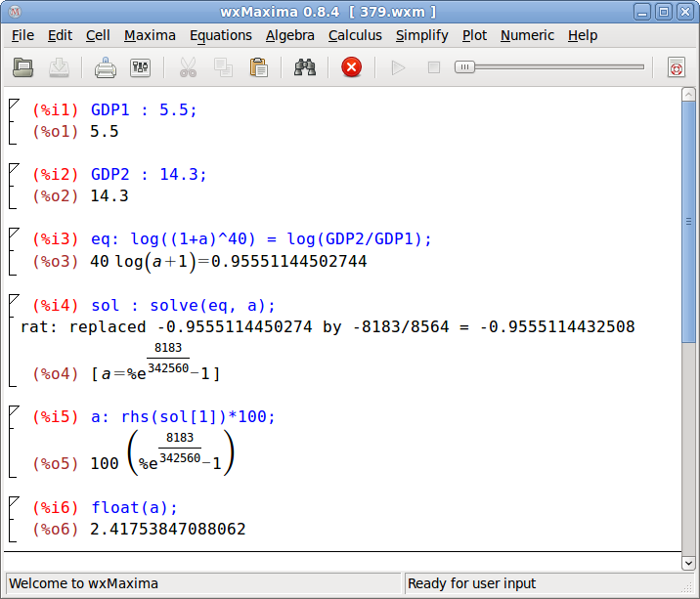Image resolution: width=700 pixels, height=599 pixels.
Task: Collapse the %i1 cell bracket
Action: tap(14, 121)
